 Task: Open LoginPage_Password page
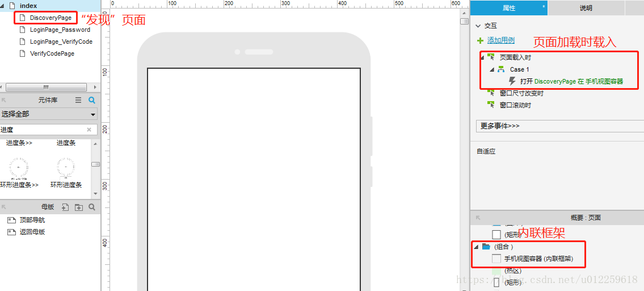(x=60, y=30)
